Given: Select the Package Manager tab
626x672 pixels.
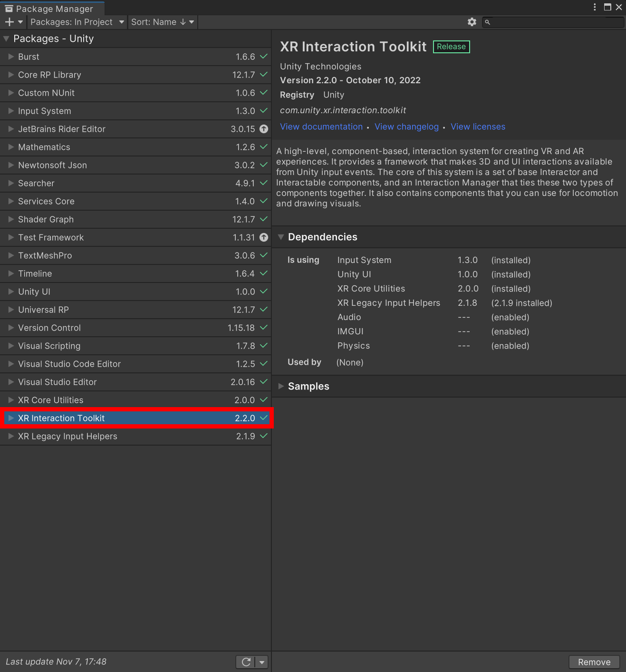Looking at the screenshot, I should 52,9.
